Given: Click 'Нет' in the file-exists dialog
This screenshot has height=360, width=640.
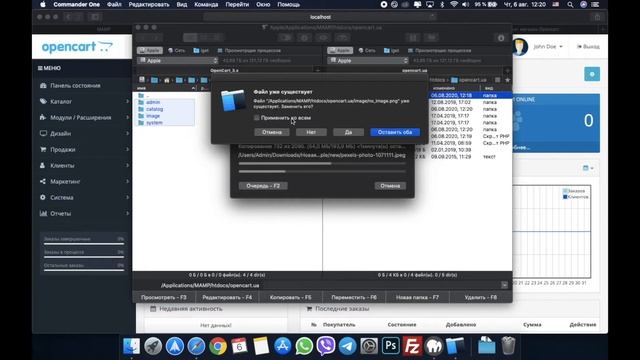Looking at the screenshot, I should pos(311,132).
